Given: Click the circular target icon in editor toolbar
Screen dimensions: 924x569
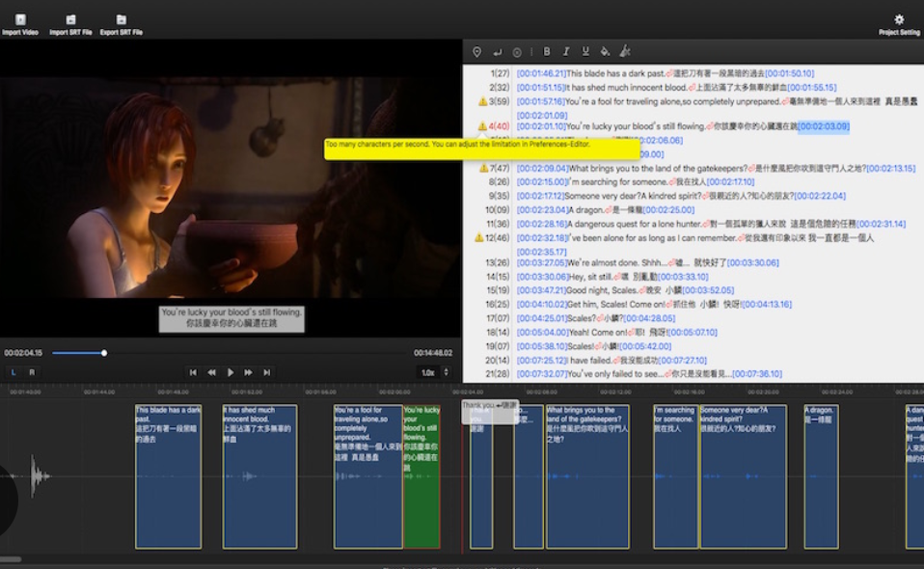Looking at the screenshot, I should (x=517, y=52).
